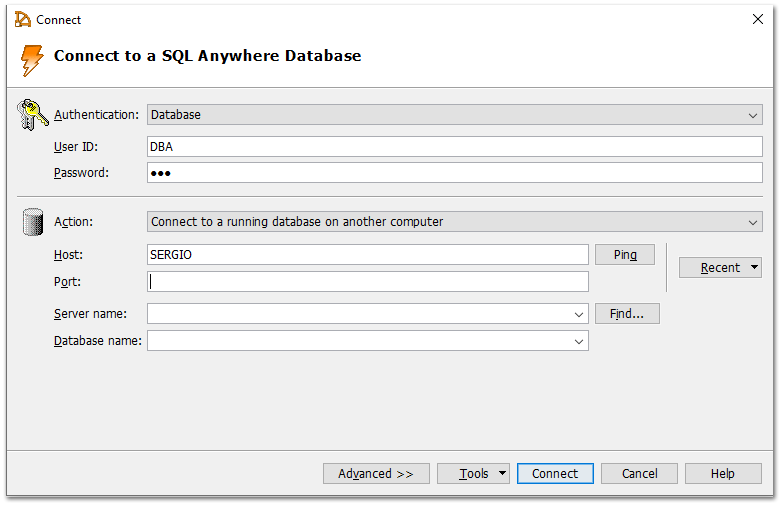Ping the SERGIO host
This screenshot has height=506, width=782.
(x=625, y=255)
